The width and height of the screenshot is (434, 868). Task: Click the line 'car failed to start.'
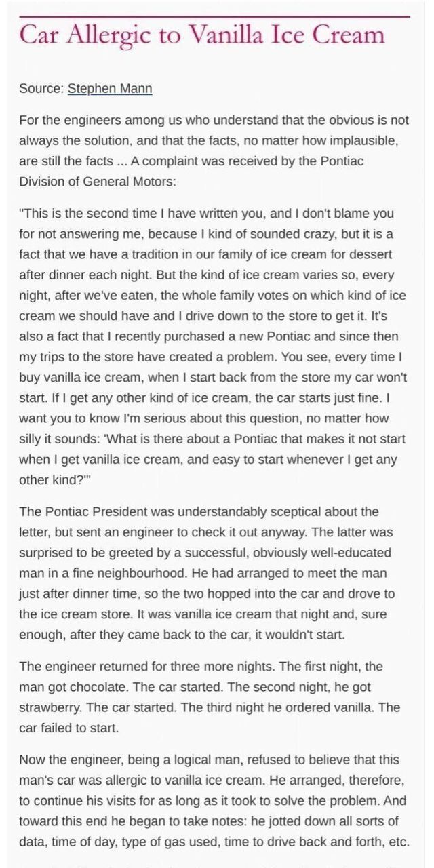(x=71, y=728)
